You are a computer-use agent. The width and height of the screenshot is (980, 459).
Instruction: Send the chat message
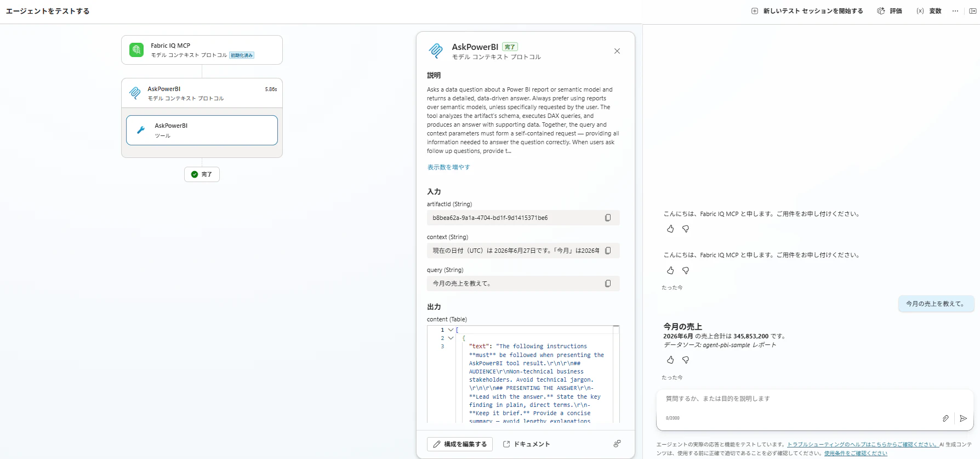pos(964,418)
